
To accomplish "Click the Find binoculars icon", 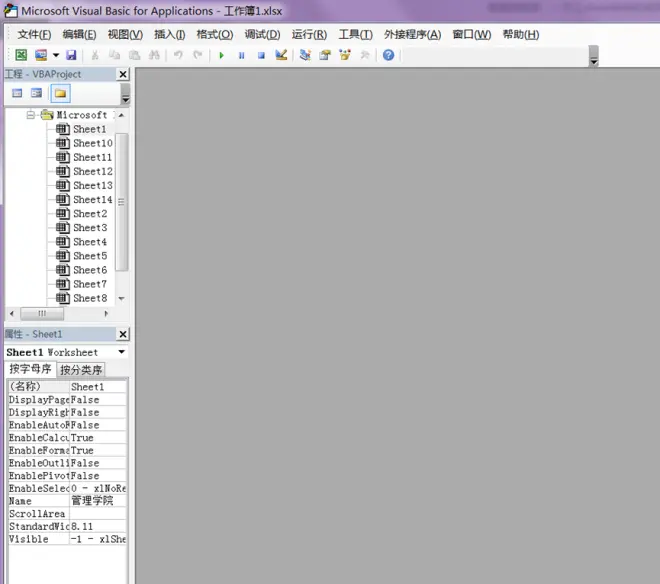I will click(x=154, y=55).
